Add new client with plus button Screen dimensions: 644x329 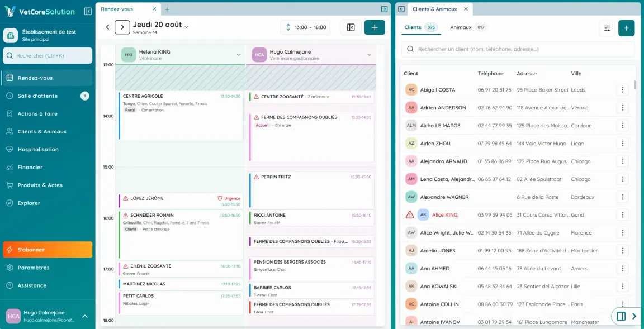[626, 28]
